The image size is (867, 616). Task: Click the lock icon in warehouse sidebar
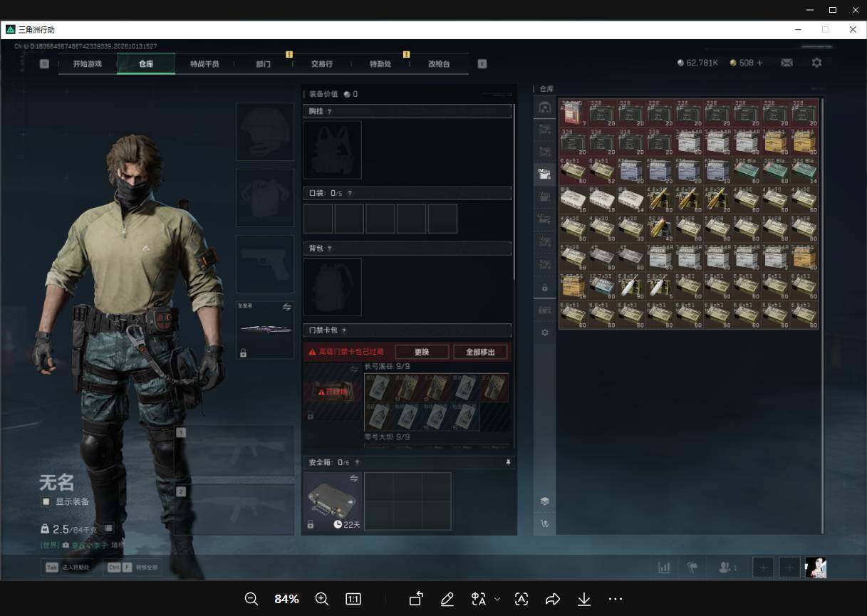pos(545,288)
